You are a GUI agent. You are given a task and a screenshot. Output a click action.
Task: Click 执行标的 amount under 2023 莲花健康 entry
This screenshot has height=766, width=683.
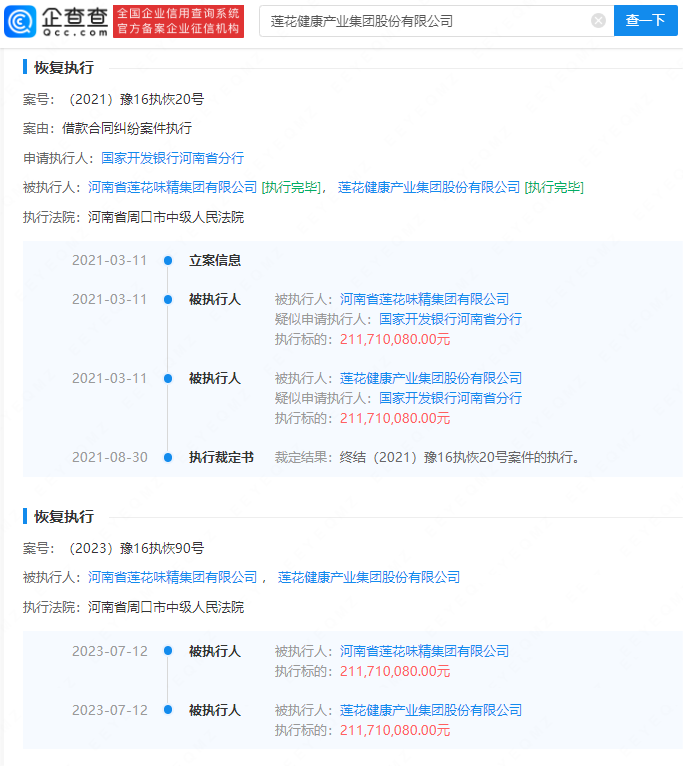[395, 731]
